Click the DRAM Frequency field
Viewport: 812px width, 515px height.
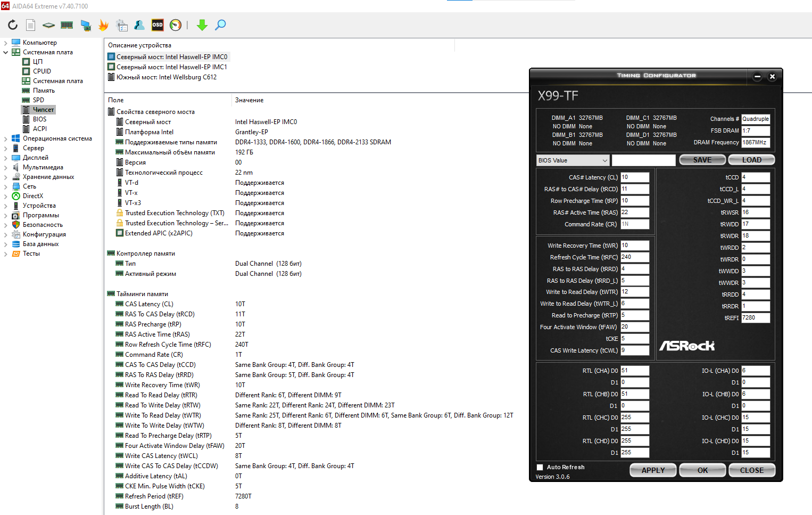(756, 143)
